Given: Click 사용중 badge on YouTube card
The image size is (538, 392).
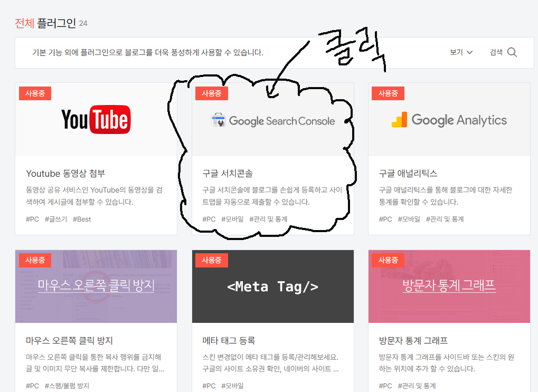Looking at the screenshot, I should pyautogui.click(x=35, y=93).
